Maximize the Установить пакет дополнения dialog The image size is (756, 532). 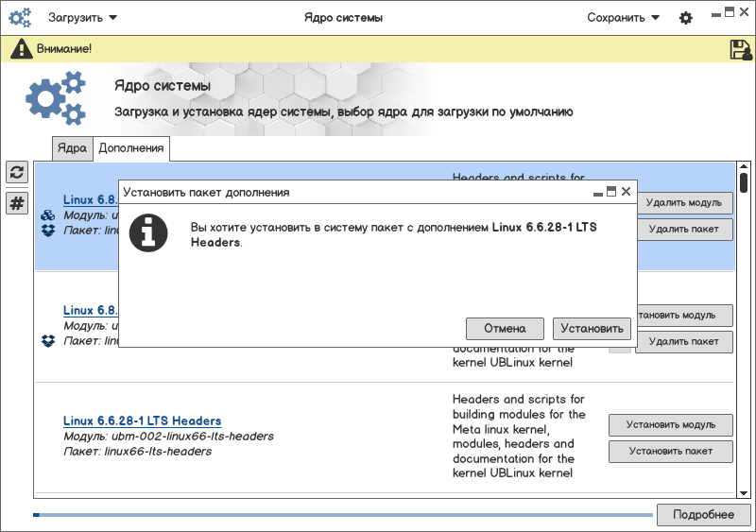tap(611, 192)
